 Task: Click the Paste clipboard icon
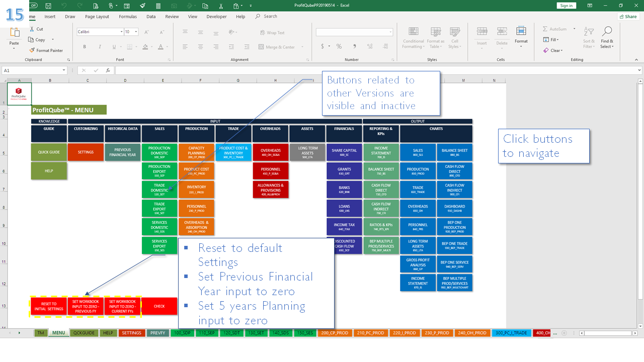tap(14, 33)
